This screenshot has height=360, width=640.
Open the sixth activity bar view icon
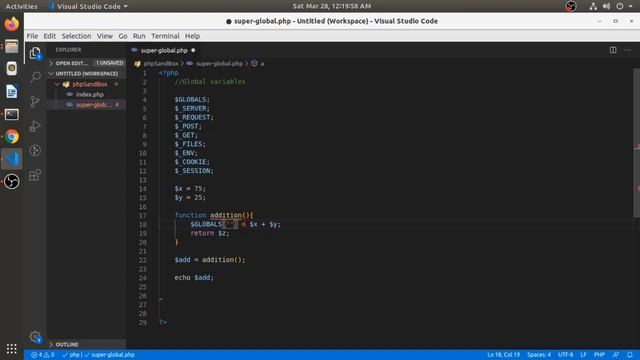coord(35,150)
